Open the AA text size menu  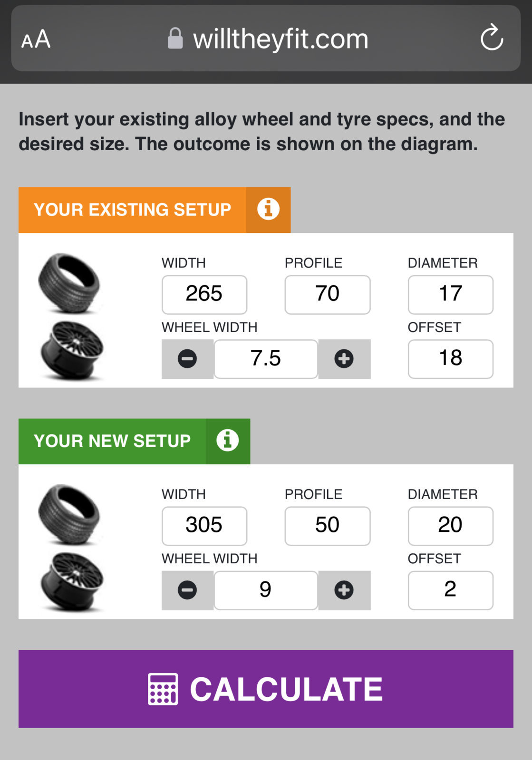pos(36,39)
